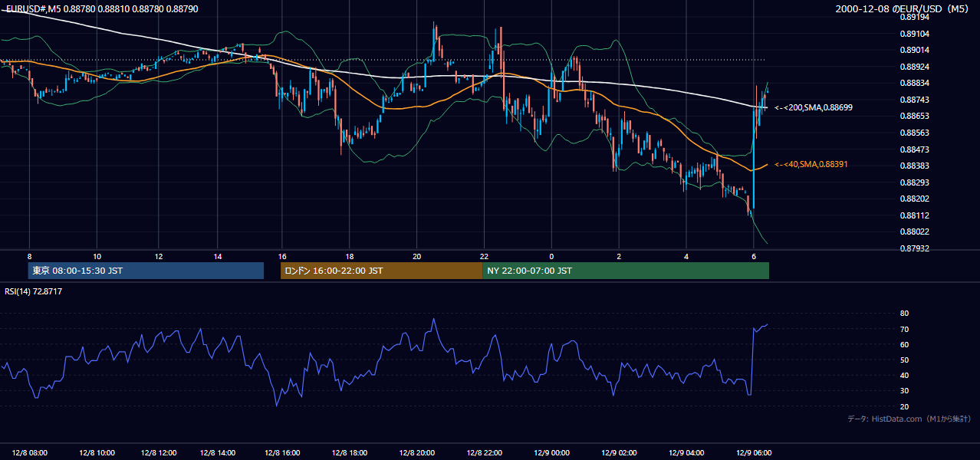Select the 40 SMA 0.88391 label

pyautogui.click(x=811, y=164)
